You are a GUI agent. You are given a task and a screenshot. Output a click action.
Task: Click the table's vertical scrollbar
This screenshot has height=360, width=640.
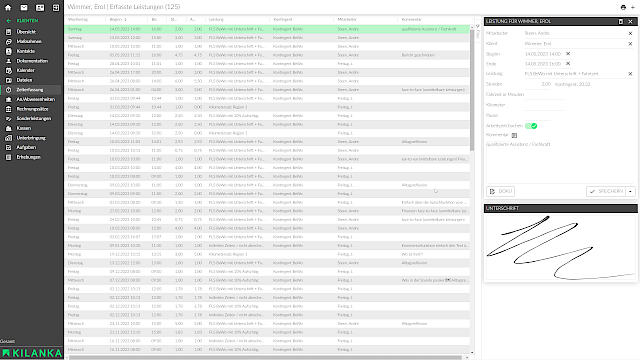coord(472,90)
